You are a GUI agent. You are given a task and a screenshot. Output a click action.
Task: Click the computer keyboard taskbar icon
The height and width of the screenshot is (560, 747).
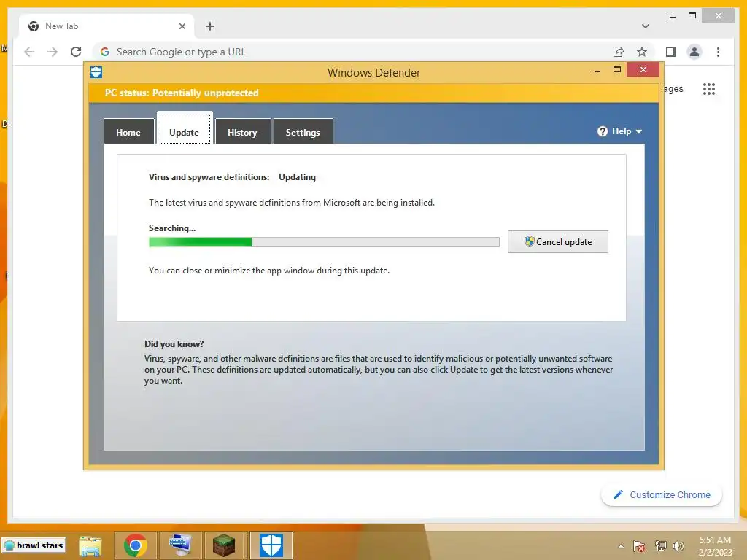point(181,545)
